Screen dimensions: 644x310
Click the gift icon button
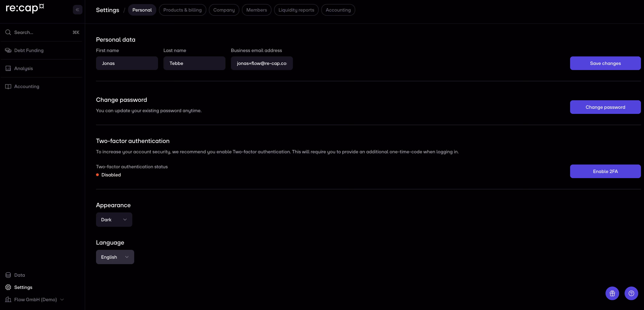coord(612,293)
